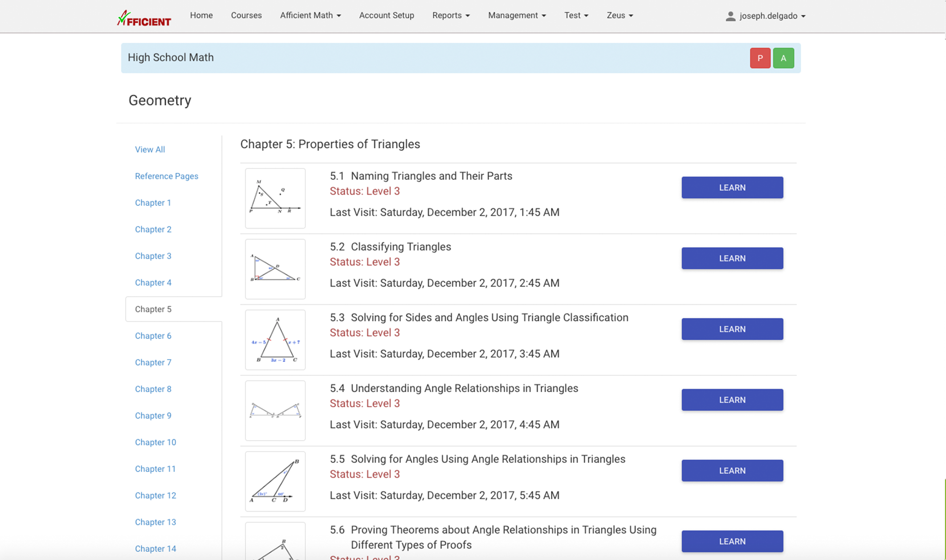This screenshot has width=946, height=560.
Task: Open the 5.2 Classifying Triangles thumbnail
Action: (x=275, y=269)
